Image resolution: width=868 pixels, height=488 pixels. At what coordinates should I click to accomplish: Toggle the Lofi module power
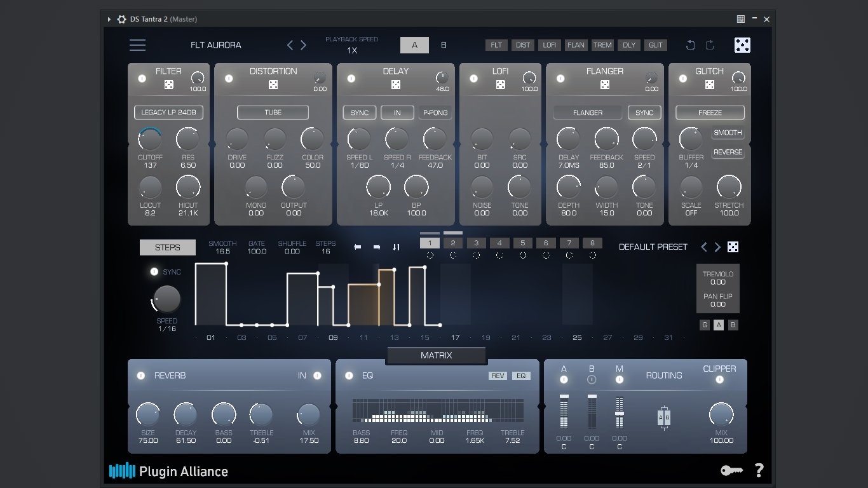pyautogui.click(x=473, y=79)
